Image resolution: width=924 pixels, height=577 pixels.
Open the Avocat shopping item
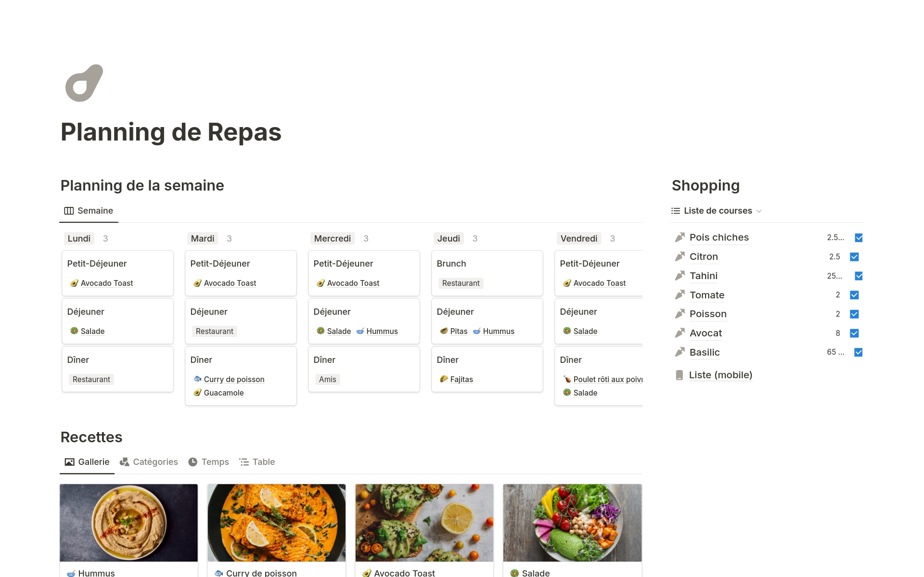(x=706, y=333)
